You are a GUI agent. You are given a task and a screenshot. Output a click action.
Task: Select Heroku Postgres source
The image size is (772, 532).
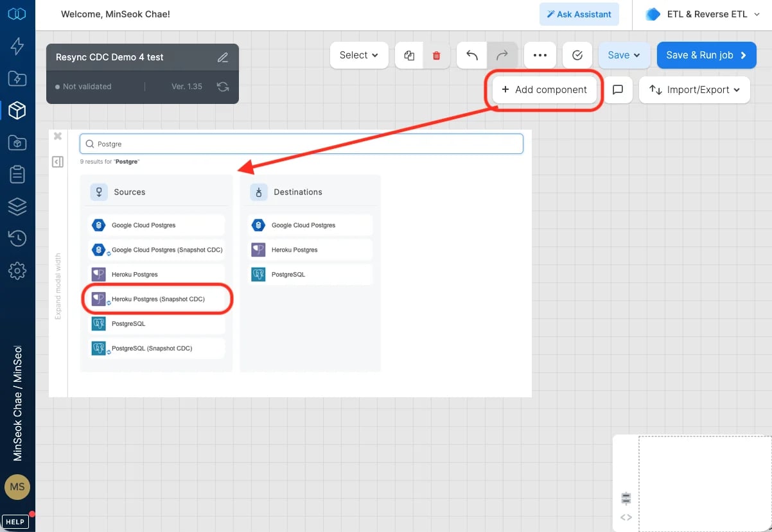tap(156, 274)
